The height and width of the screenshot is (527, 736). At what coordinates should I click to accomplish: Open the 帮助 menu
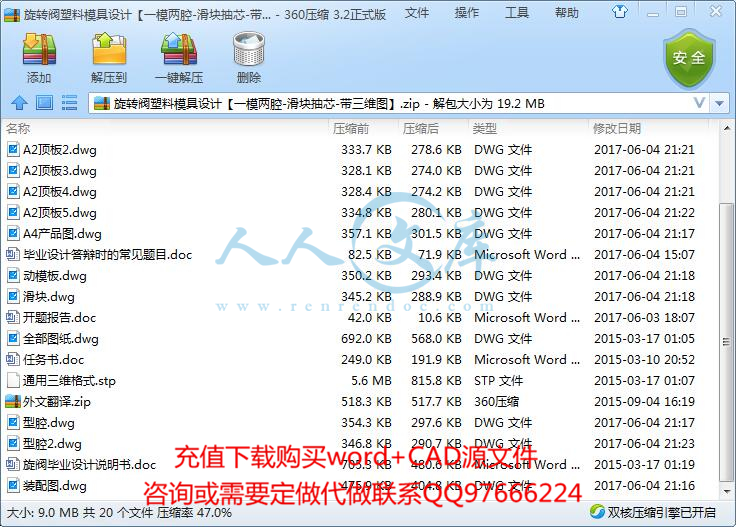tap(567, 13)
